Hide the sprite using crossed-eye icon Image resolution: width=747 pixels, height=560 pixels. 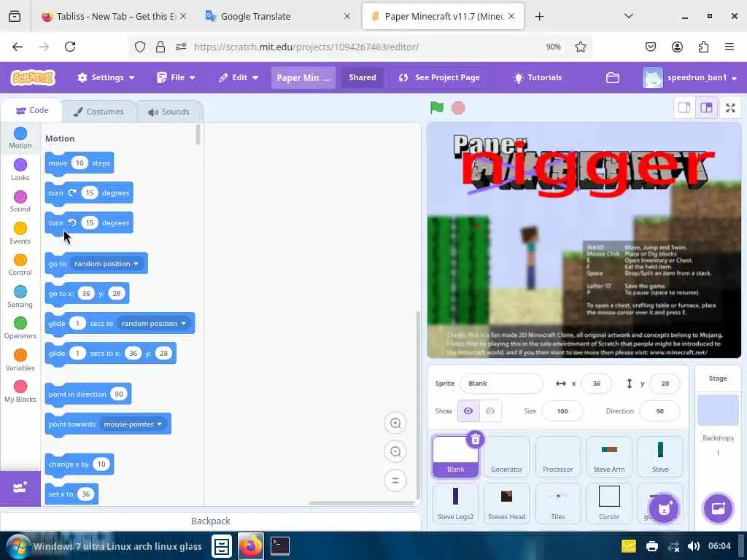coord(490,411)
